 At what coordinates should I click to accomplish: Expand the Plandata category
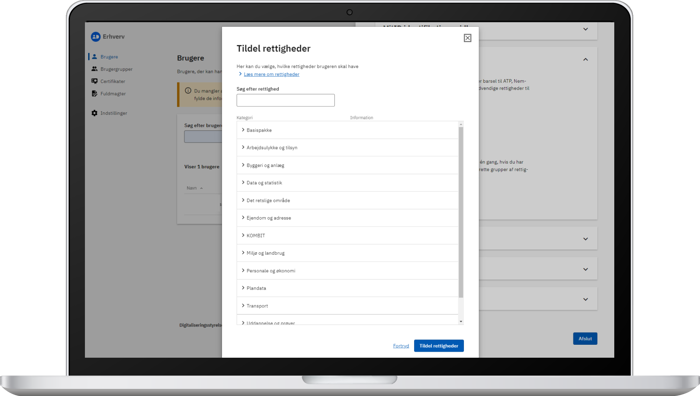point(347,288)
